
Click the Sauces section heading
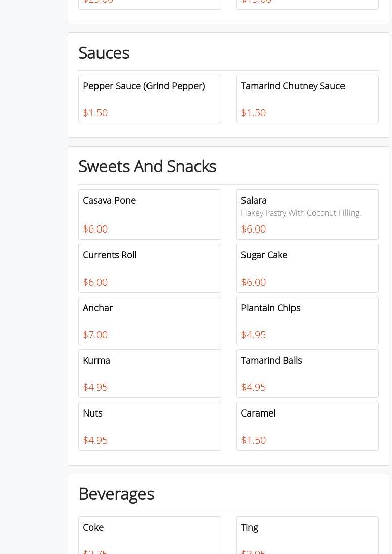click(104, 53)
